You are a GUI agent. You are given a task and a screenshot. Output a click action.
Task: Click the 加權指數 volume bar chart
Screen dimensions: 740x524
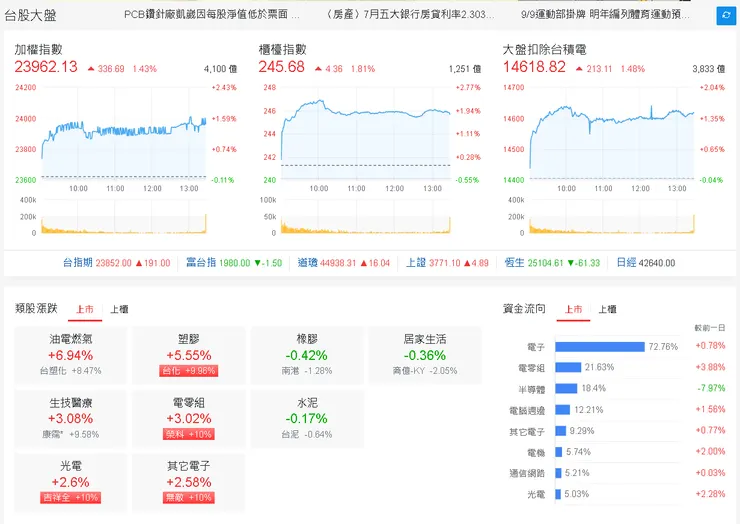coord(124,217)
